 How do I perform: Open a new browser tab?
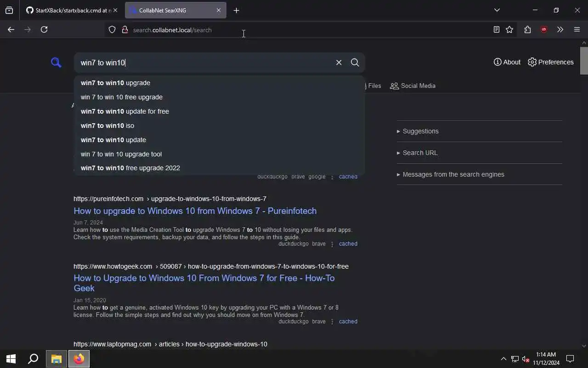click(236, 10)
